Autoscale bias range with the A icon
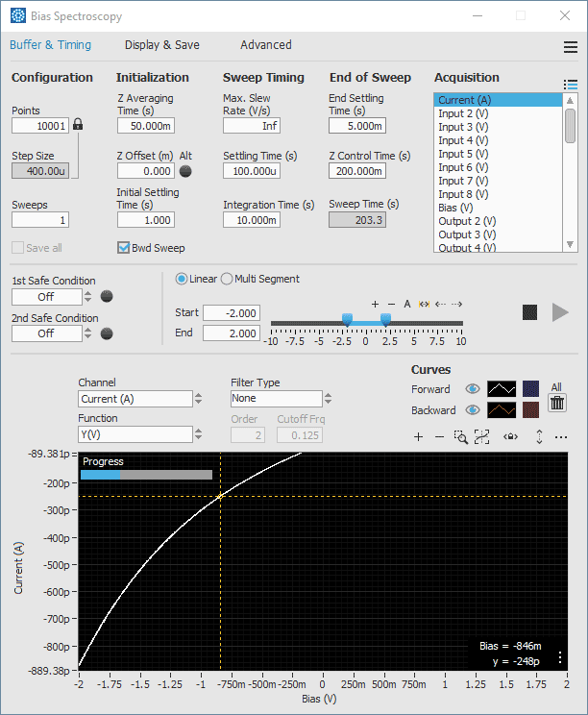Viewport: 588px width, 715px height. (x=407, y=304)
